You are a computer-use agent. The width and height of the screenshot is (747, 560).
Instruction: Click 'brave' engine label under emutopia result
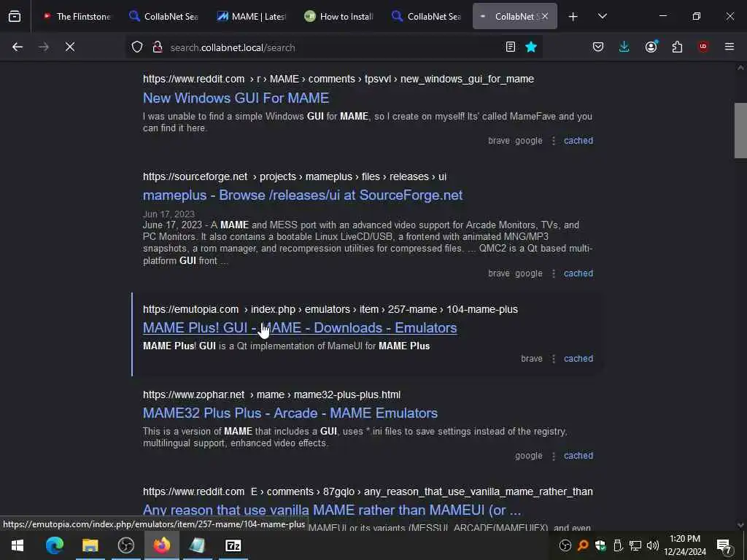tap(532, 359)
